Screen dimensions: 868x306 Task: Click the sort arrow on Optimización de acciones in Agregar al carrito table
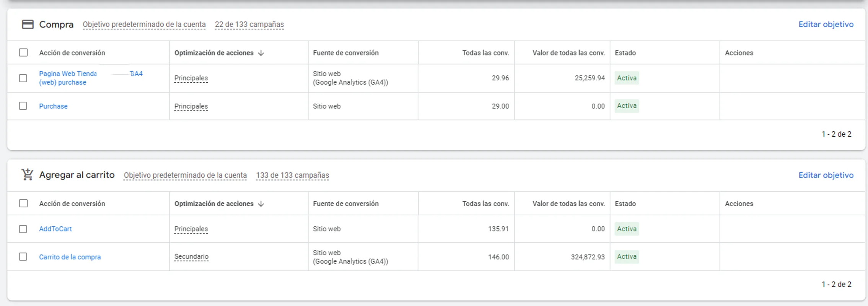tap(261, 203)
